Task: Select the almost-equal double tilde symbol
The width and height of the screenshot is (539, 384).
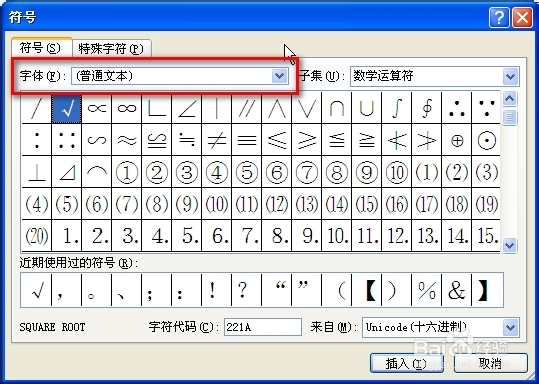Action: pos(127,140)
